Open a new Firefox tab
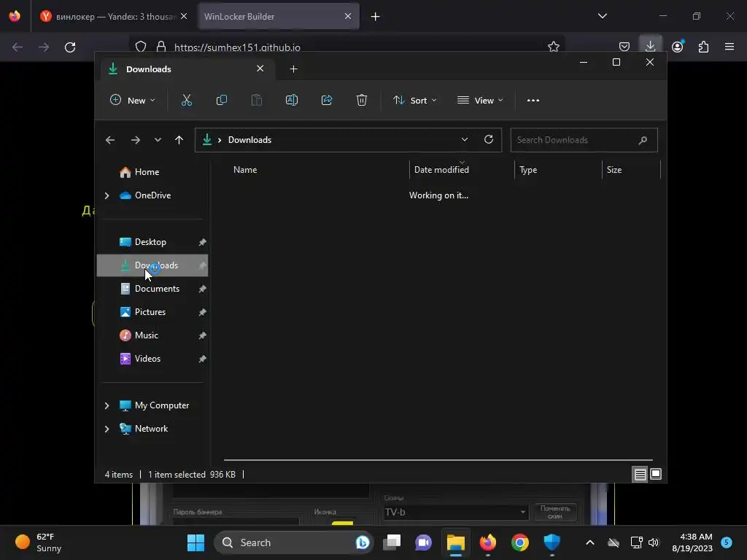747x560 pixels. click(376, 17)
